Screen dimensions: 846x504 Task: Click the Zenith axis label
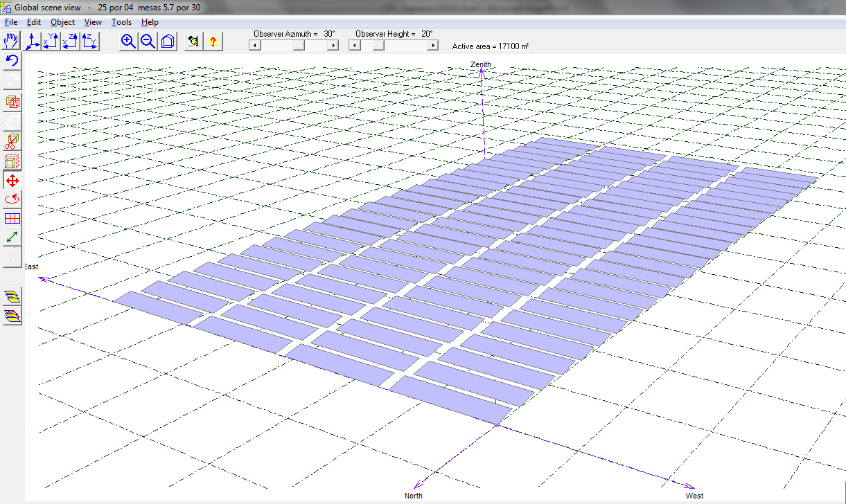point(480,64)
